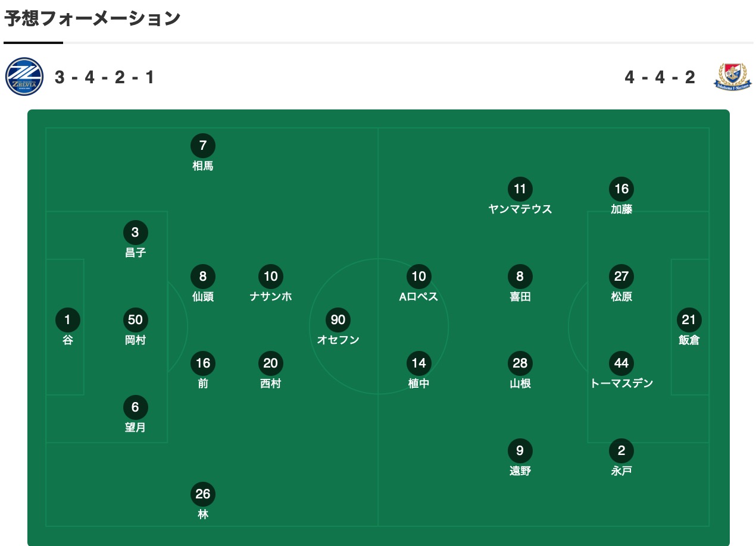The width and height of the screenshot is (756, 546).
Task: Click the FC Machida Zelvia team logo
Action: [x=24, y=76]
